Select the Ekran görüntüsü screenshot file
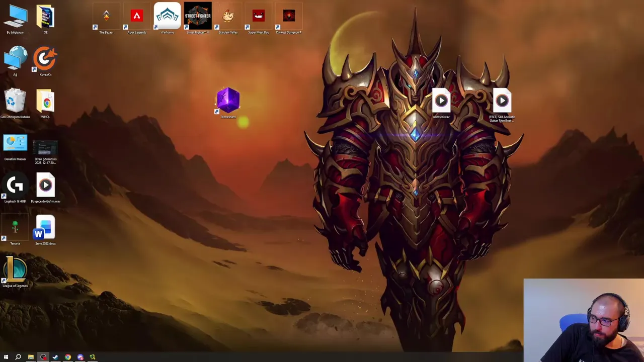Viewport: 644px width, 362px height. pos(45,152)
